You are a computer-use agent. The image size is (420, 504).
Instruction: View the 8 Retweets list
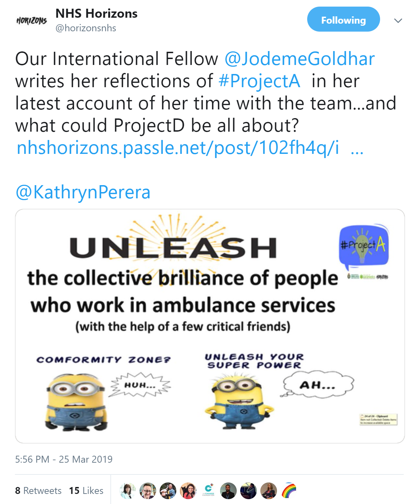(x=38, y=490)
